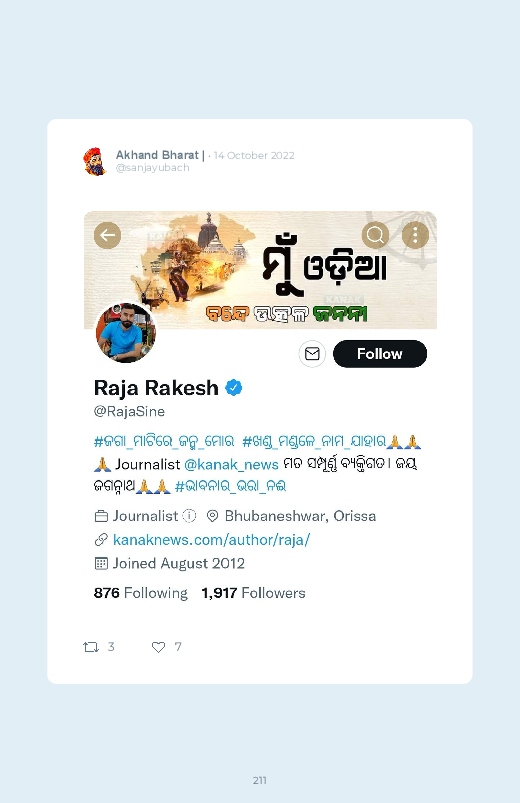
Task: Click the 14 October 2022 post date
Action: tap(254, 155)
